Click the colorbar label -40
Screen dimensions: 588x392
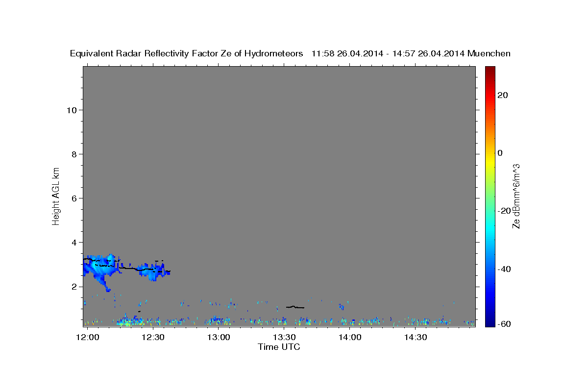tap(505, 269)
